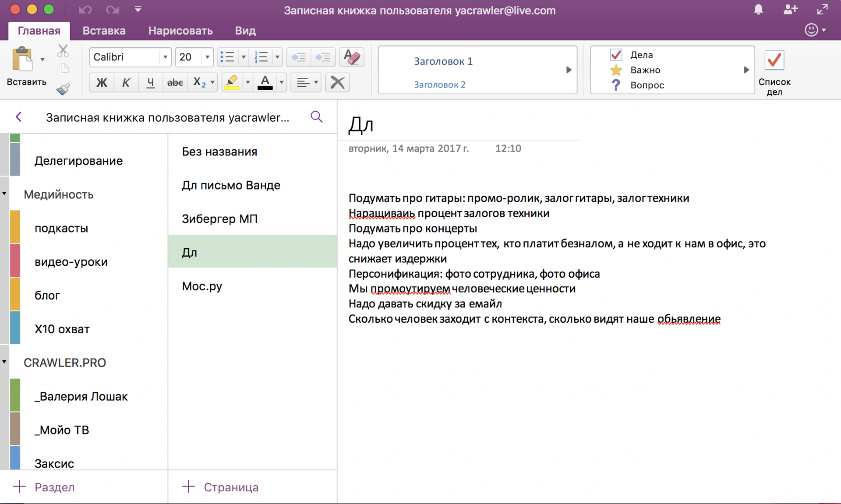This screenshot has width=841, height=504.
Task: Switch to the Вид tab
Action: 245,31
